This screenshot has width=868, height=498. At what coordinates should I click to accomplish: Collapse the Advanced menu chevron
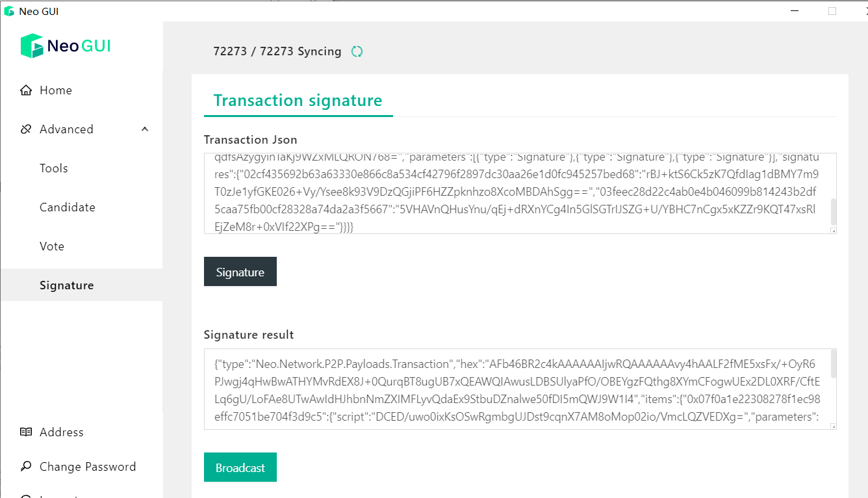(145, 129)
